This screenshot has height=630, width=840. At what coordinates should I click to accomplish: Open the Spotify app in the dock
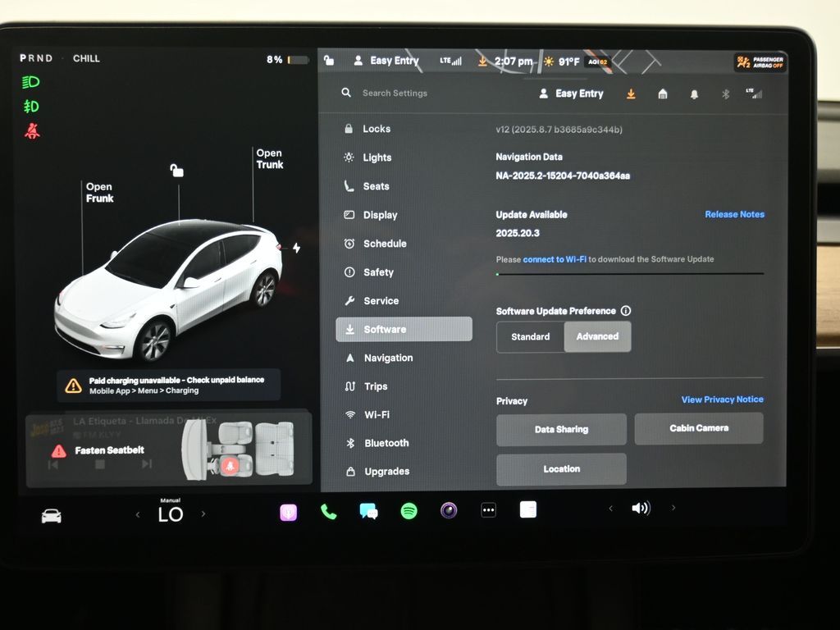tap(409, 511)
